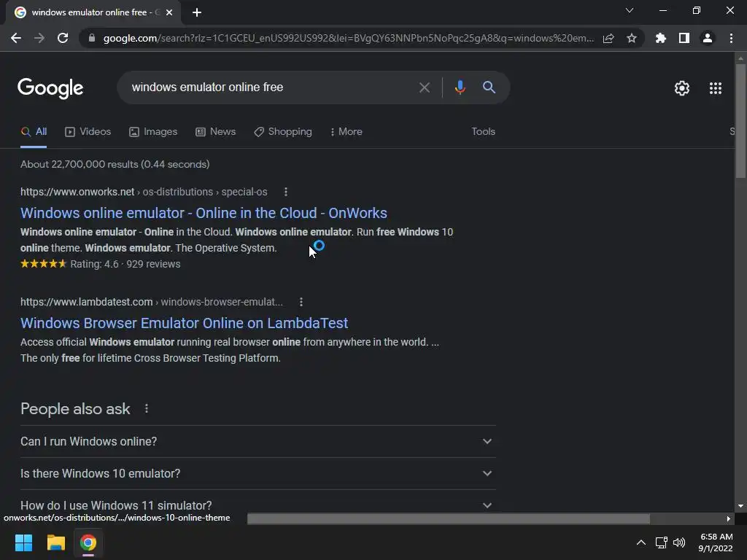Open the More search categories menu
The height and width of the screenshot is (560, 747).
pos(347,132)
